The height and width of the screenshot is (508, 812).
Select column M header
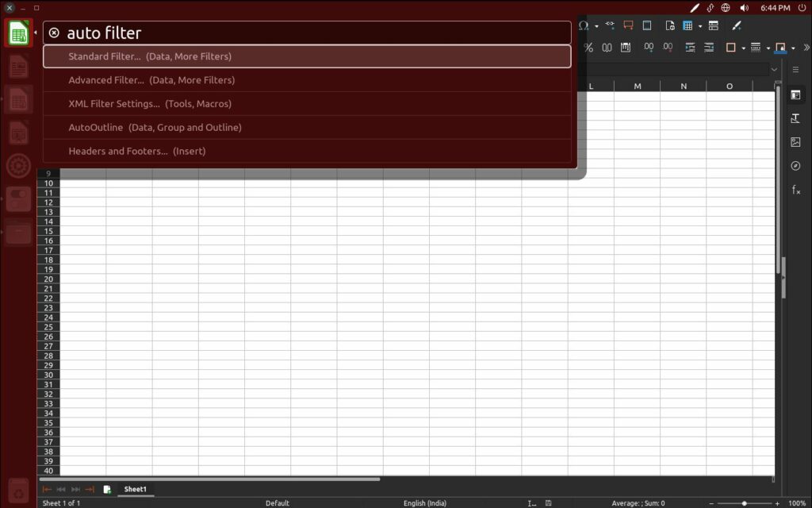638,86
